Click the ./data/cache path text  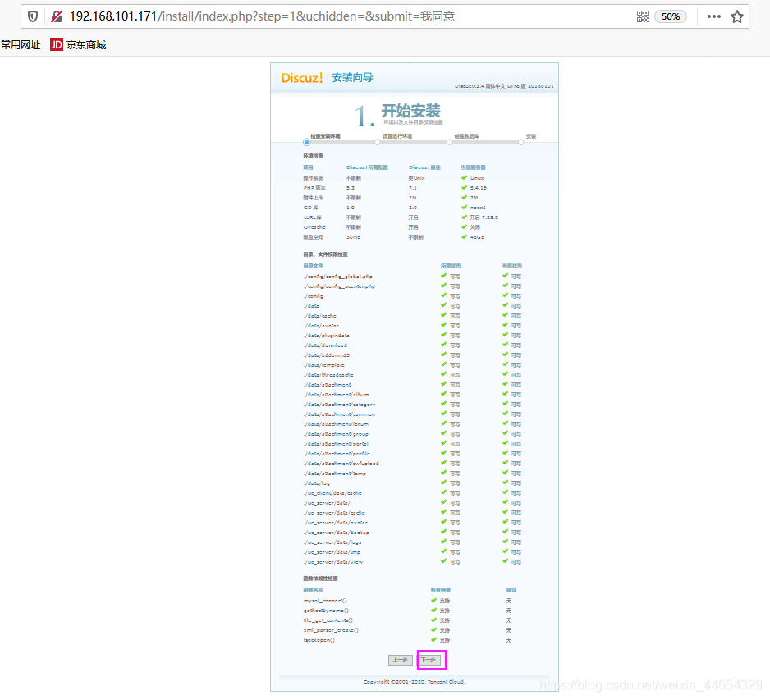tap(320, 316)
